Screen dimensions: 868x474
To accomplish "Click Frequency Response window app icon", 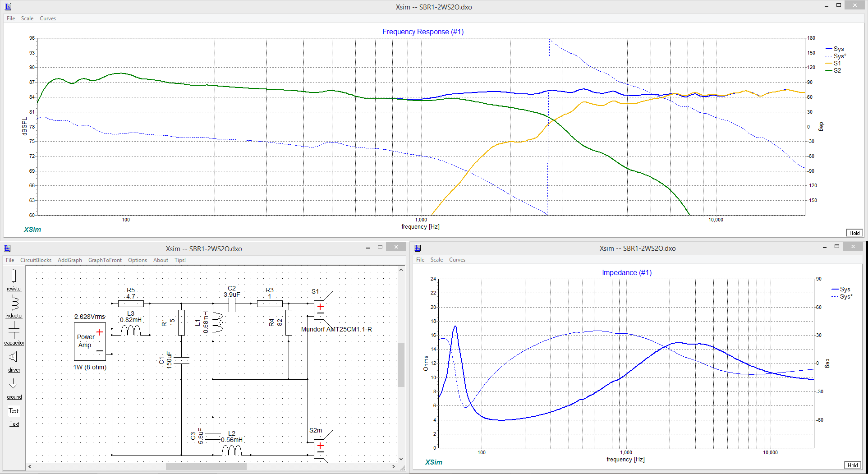I will point(8,7).
